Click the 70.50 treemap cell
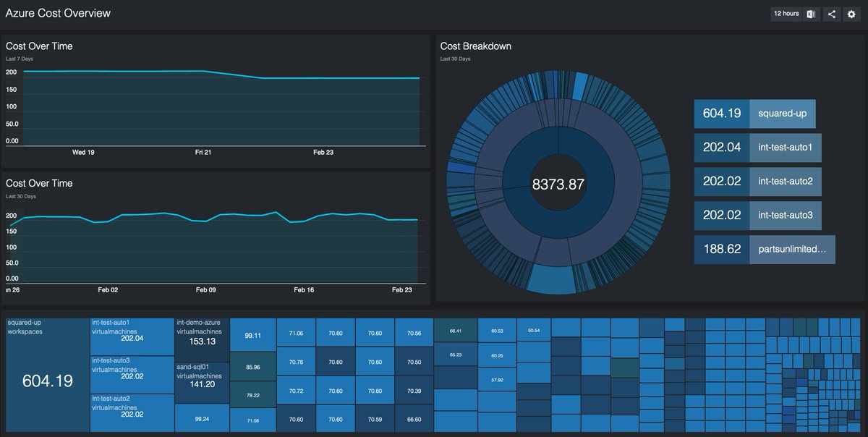The image size is (868, 437). pos(414,362)
